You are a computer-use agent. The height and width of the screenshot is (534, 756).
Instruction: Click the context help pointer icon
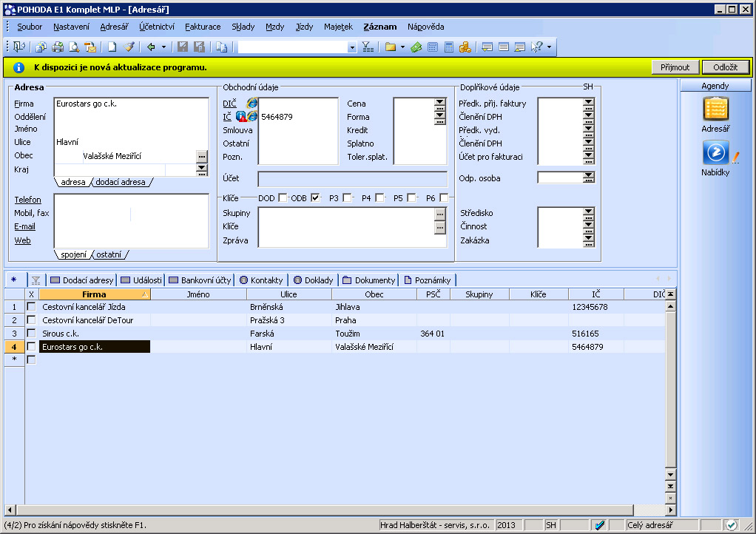[536, 47]
